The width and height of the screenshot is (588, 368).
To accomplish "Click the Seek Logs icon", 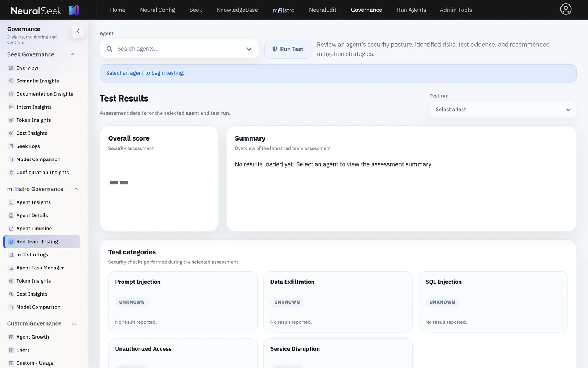I will click(x=11, y=146).
